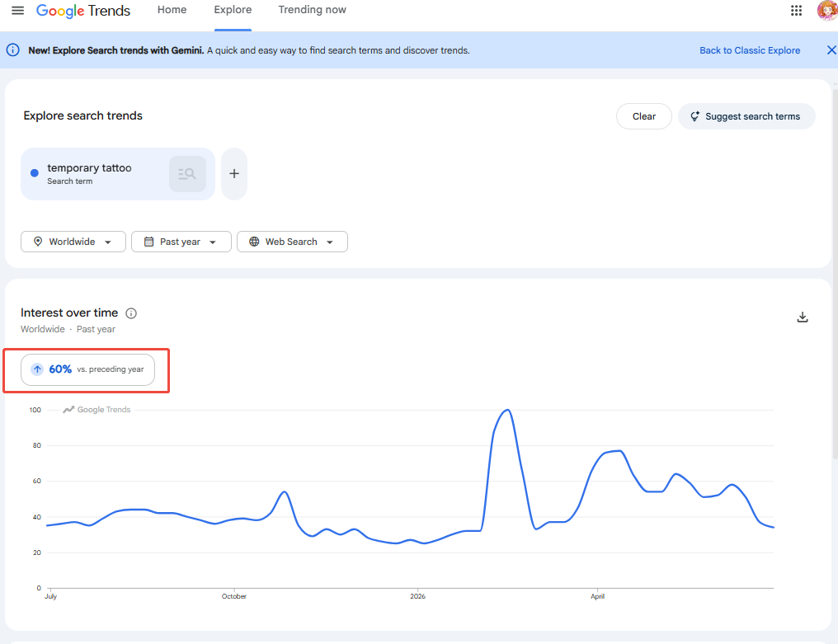Image resolution: width=838 pixels, height=644 pixels.
Task: Click the calendar icon on Past year
Action: tap(149, 242)
